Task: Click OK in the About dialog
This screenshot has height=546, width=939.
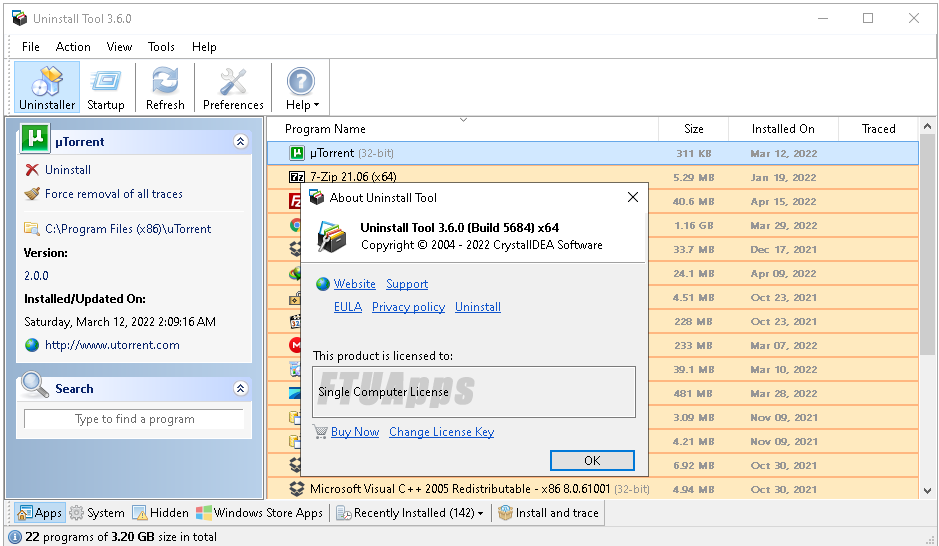Action: (592, 460)
